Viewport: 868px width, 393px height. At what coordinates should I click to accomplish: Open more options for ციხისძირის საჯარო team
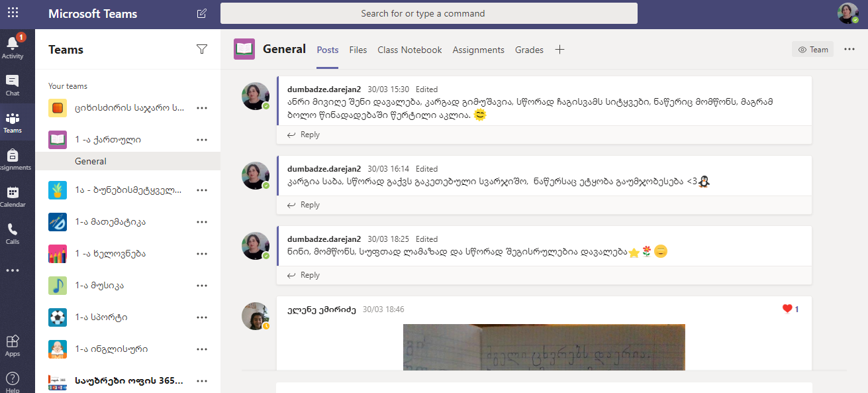(x=203, y=108)
